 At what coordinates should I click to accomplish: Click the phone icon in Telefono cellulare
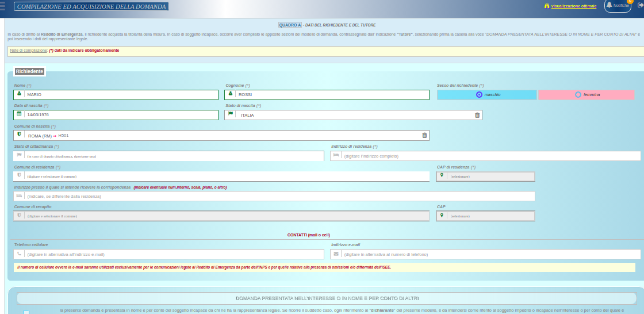(19, 254)
